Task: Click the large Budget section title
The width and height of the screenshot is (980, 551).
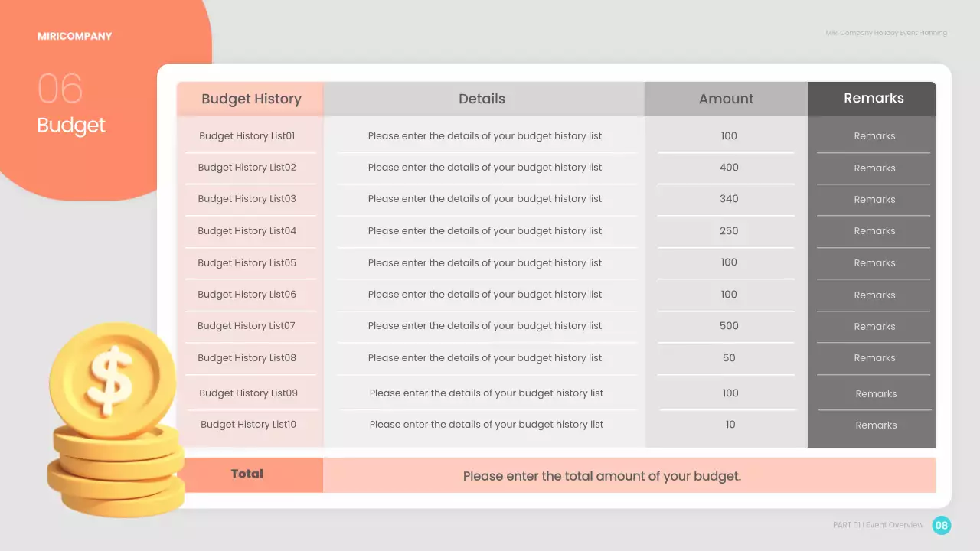Action: pos(71,126)
